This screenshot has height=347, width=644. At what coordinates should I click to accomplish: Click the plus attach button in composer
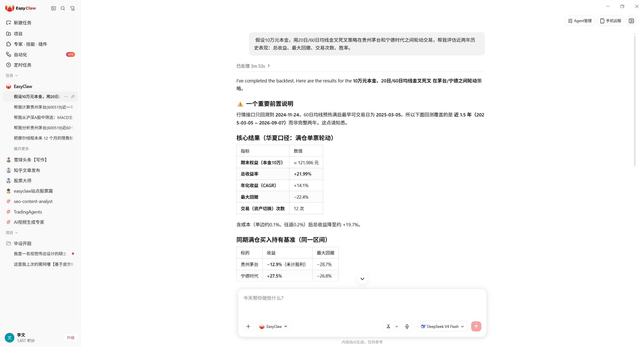click(248, 326)
